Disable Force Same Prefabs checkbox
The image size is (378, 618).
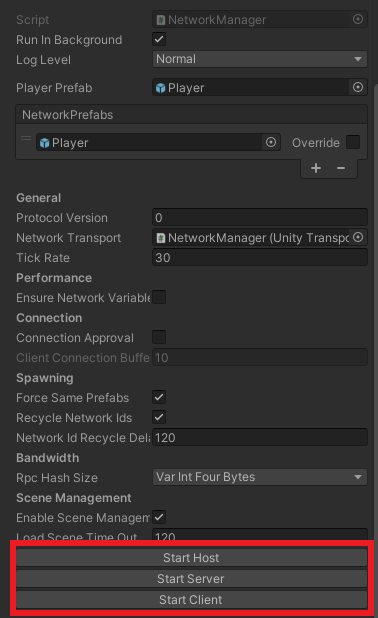(x=159, y=397)
